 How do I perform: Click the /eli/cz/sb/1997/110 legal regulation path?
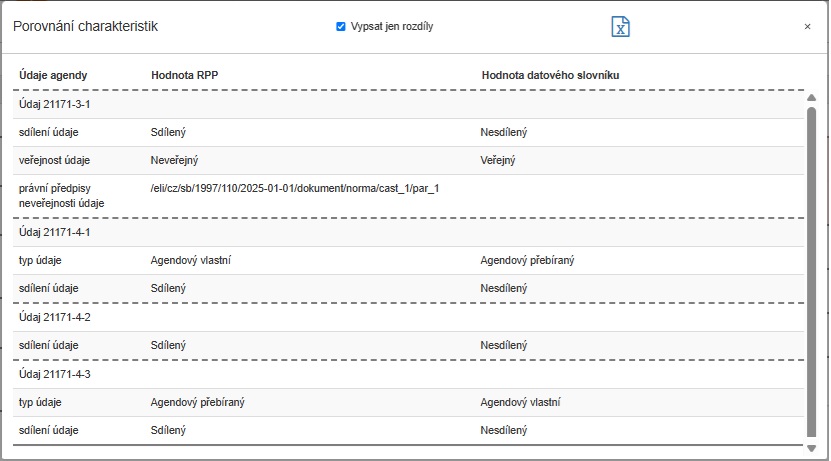(x=295, y=189)
